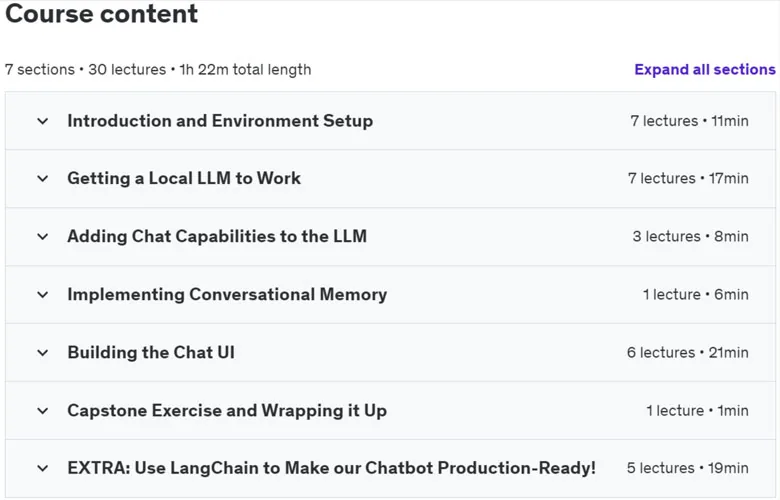Open Getting a Local LLM to Work title
Viewport: 780px width, 500px height.
tap(184, 179)
